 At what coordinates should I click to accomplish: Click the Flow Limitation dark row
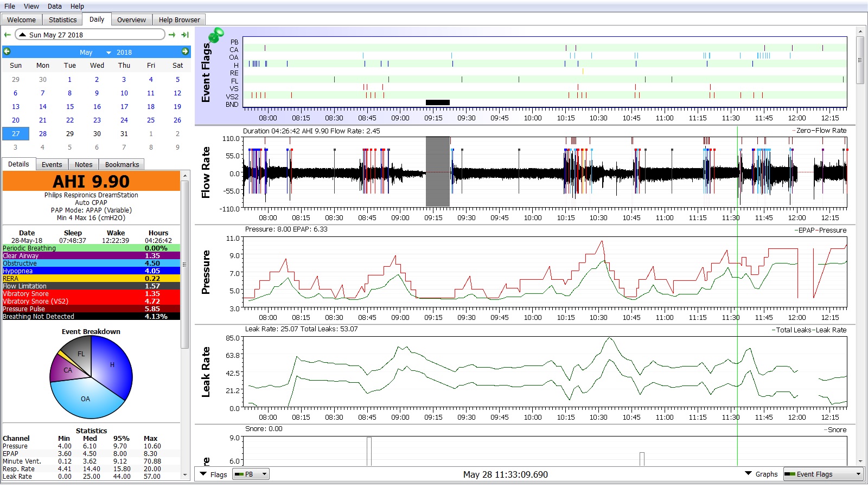pos(91,286)
